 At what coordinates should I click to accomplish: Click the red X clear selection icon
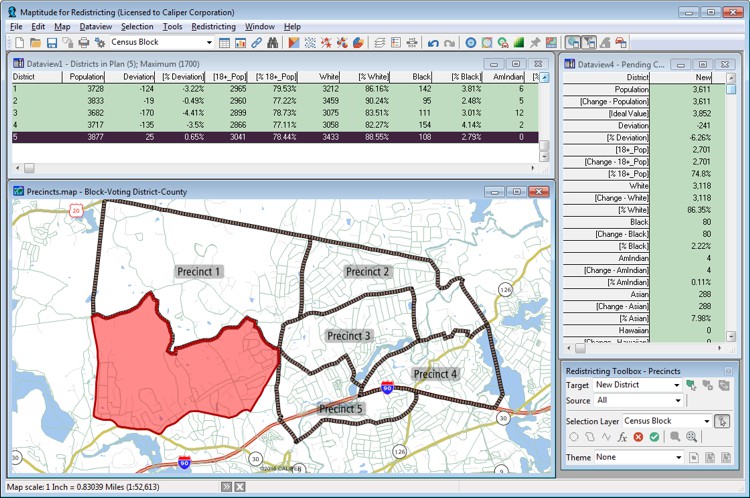tap(638, 437)
